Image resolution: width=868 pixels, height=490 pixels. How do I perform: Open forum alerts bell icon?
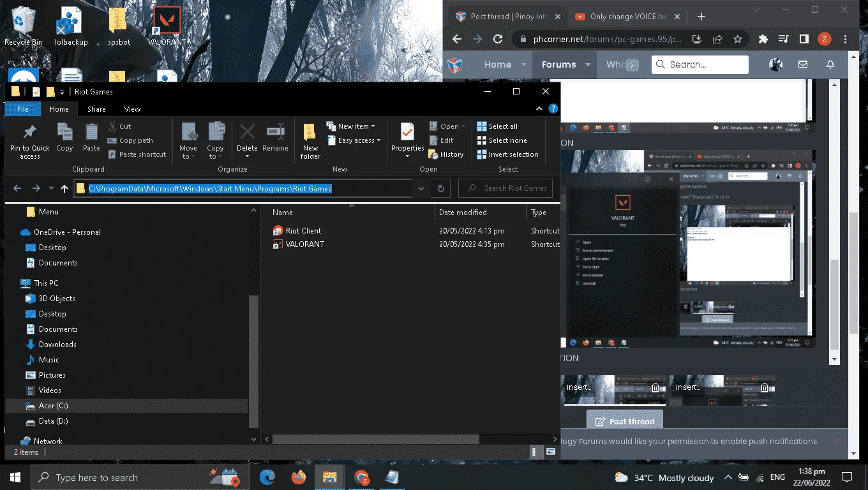[830, 64]
